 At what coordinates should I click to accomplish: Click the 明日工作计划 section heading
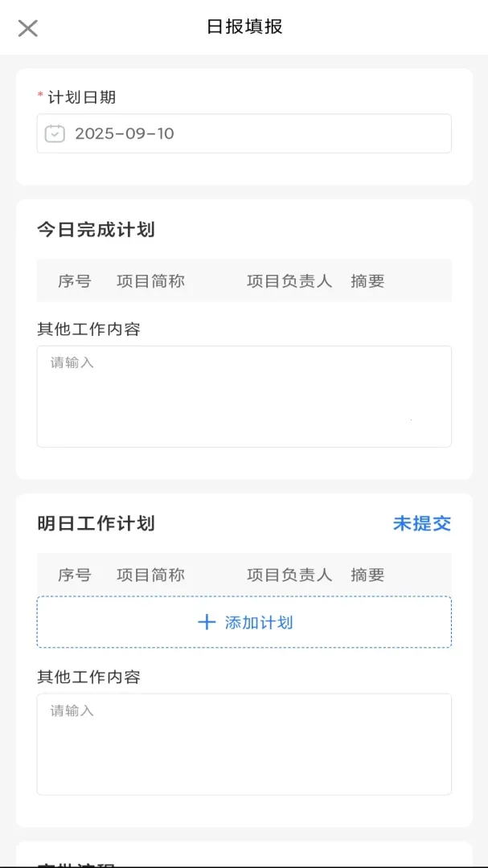pos(96,523)
